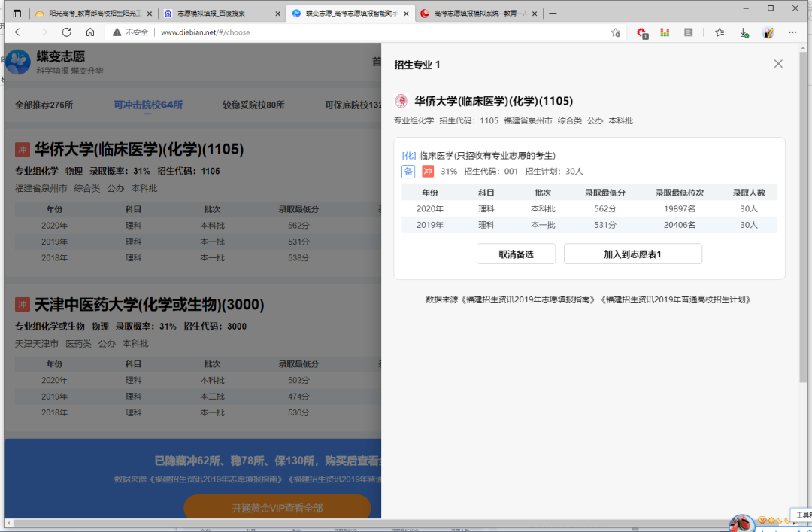Toggle the favorites star in the address bar

[x=615, y=32]
